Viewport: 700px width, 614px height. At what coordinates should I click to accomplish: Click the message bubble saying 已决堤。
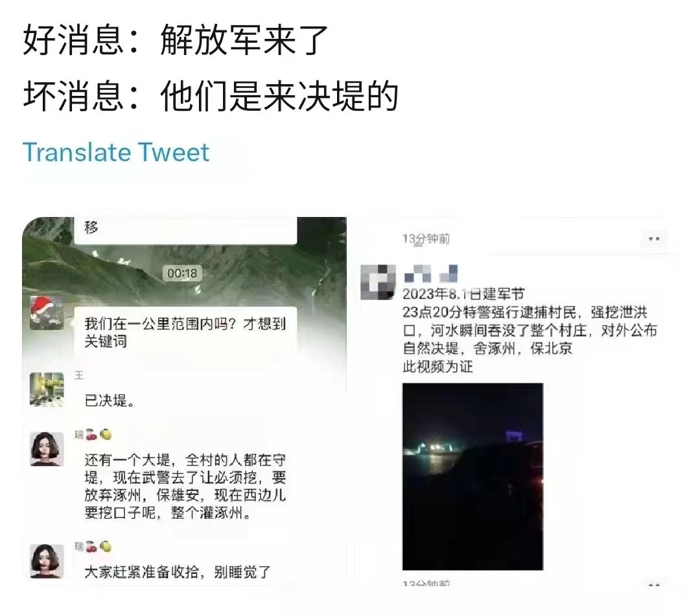coord(110,401)
